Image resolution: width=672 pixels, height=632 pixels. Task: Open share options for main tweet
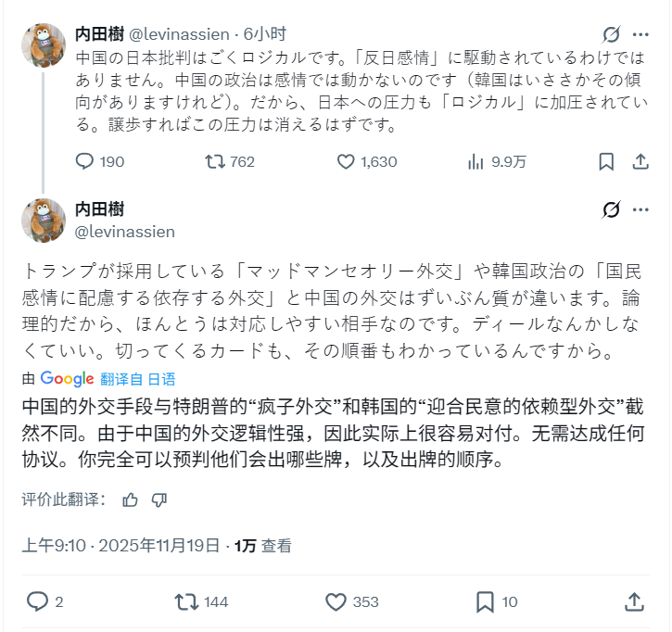pyautogui.click(x=635, y=602)
